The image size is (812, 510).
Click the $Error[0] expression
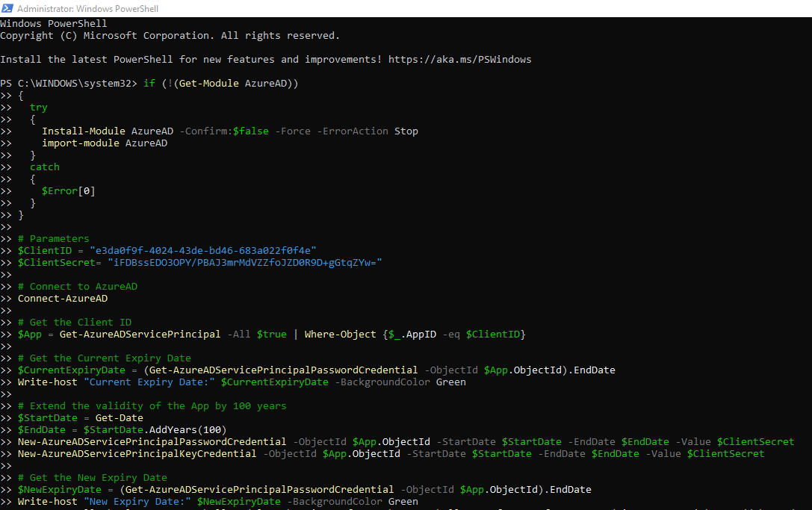click(69, 191)
